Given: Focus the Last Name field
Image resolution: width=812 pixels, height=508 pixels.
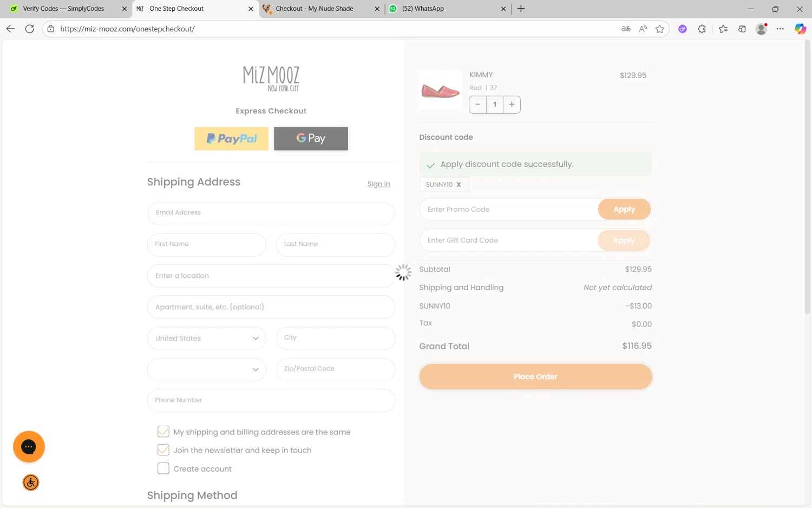Looking at the screenshot, I should click(x=336, y=245).
